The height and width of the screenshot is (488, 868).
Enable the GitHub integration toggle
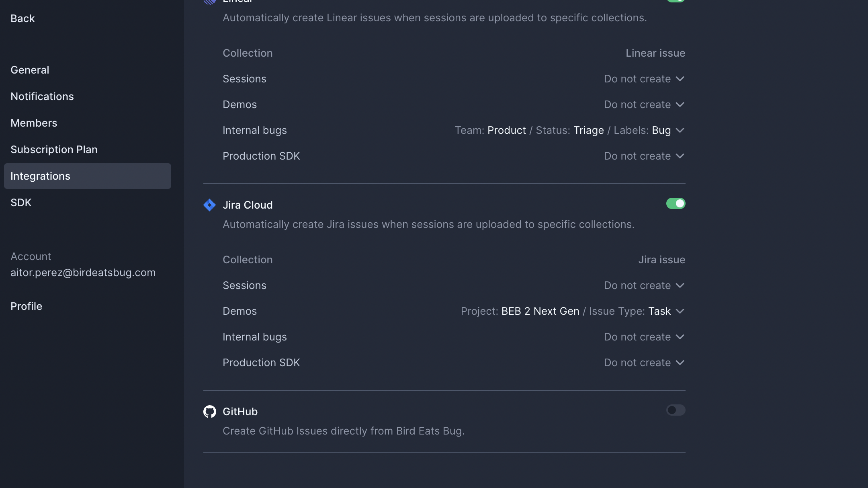pyautogui.click(x=676, y=410)
